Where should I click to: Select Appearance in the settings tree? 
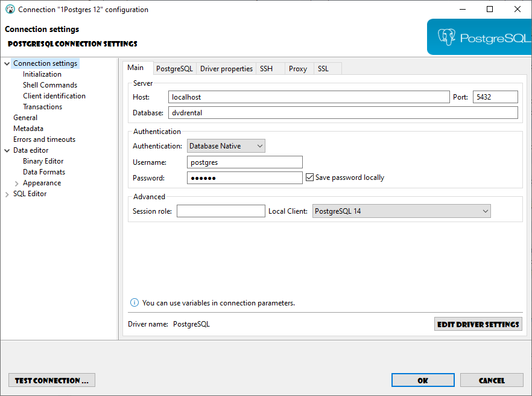pyautogui.click(x=42, y=183)
